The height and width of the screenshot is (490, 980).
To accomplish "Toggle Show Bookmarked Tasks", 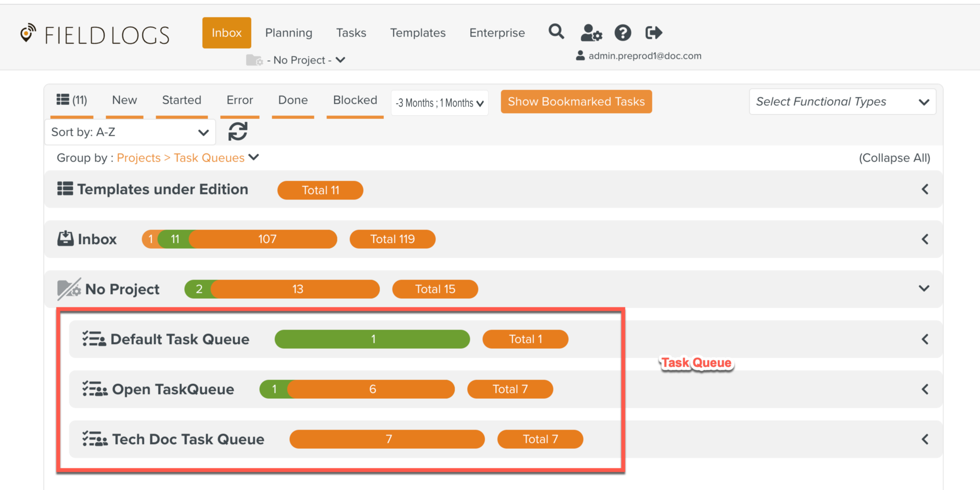I will [x=576, y=102].
